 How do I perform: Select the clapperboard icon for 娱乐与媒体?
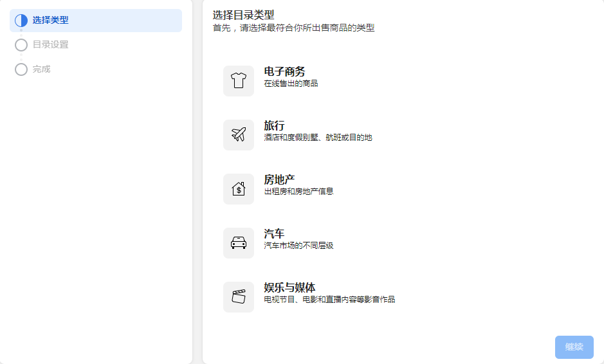point(239,297)
